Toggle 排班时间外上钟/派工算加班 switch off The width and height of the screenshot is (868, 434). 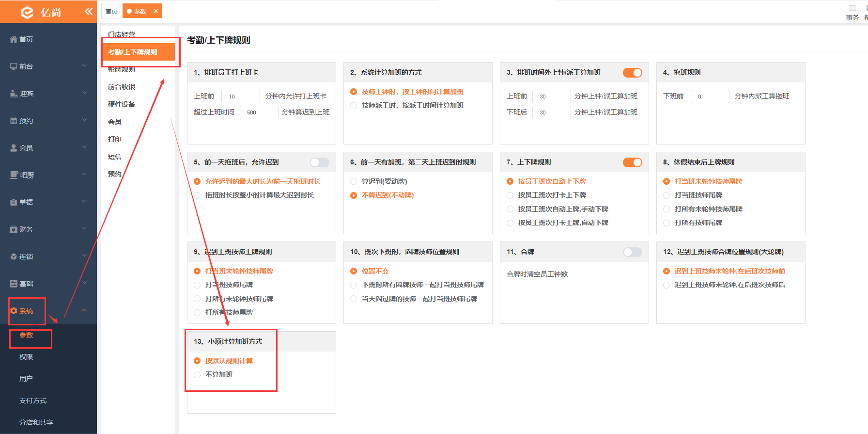[x=633, y=73]
